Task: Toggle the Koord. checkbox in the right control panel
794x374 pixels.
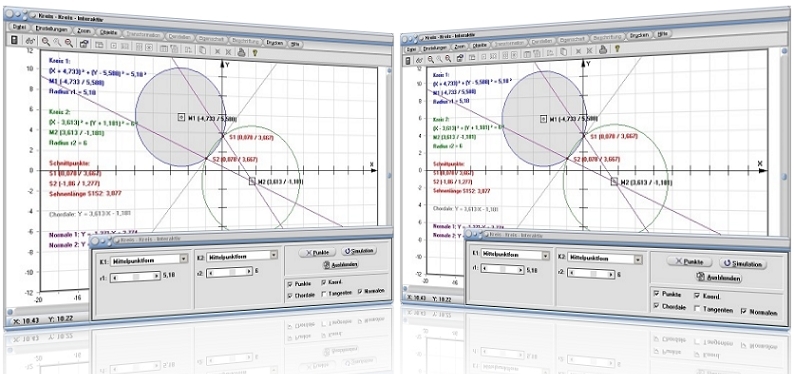Action: pyautogui.click(x=697, y=296)
